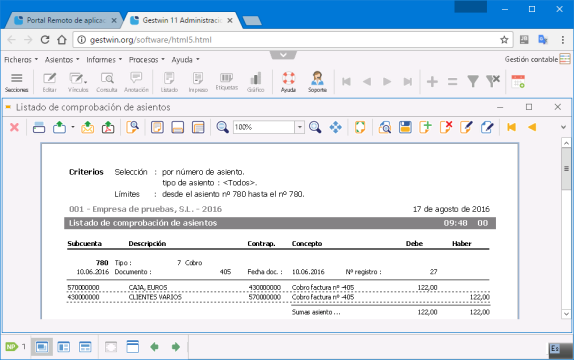Open the Vínculos toolbar icon
Screen dimensions: 574x360
click(78, 82)
